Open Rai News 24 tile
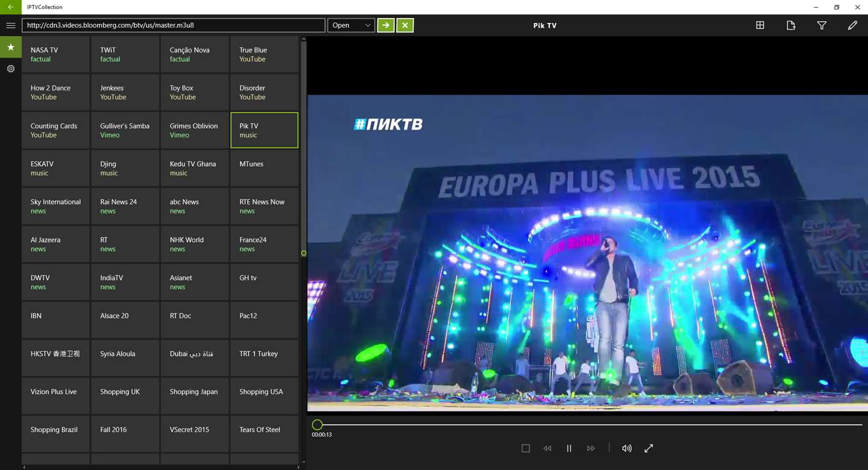This screenshot has height=470, width=868. [x=125, y=206]
